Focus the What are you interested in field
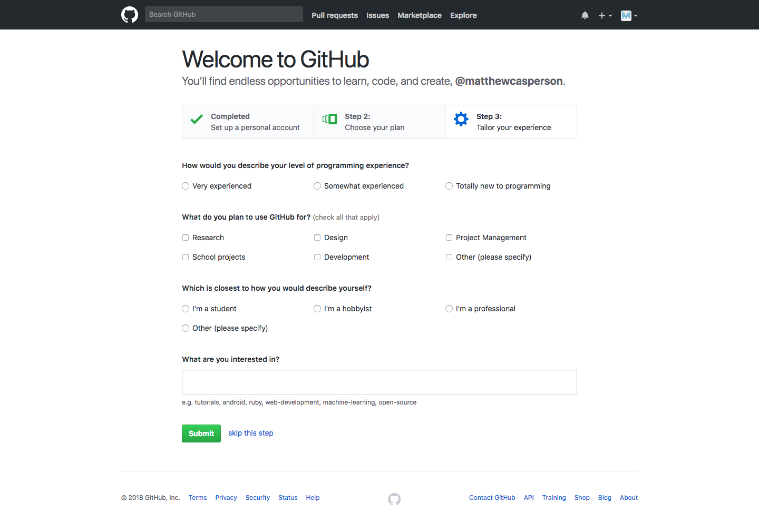Screen dimensions: 759x532 tap(379, 382)
